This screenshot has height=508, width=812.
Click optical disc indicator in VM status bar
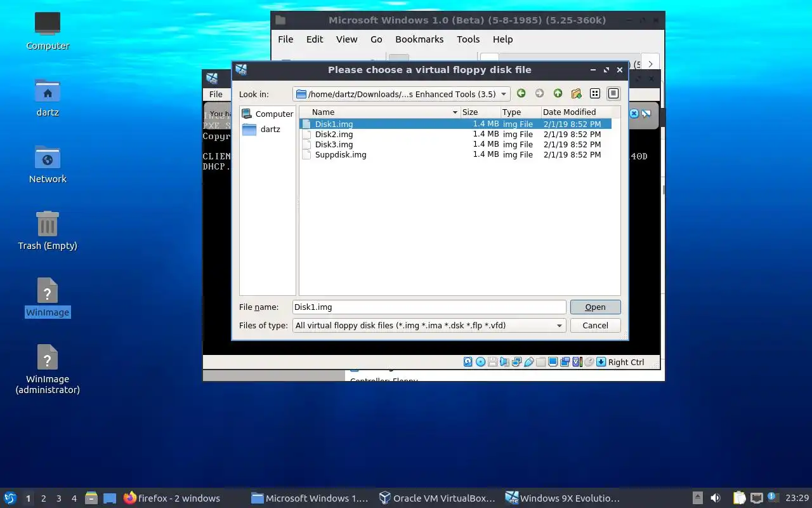(480, 362)
